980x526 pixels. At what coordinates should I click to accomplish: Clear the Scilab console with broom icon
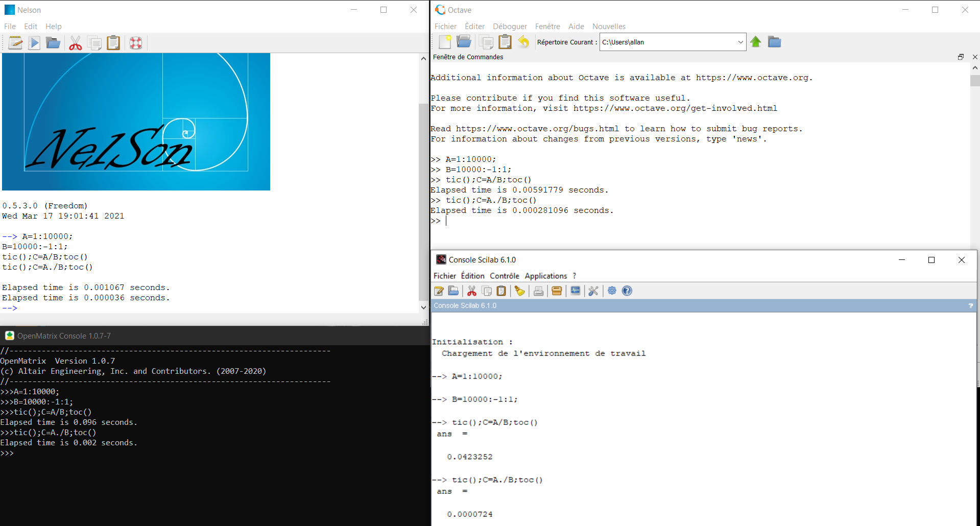tap(520, 291)
